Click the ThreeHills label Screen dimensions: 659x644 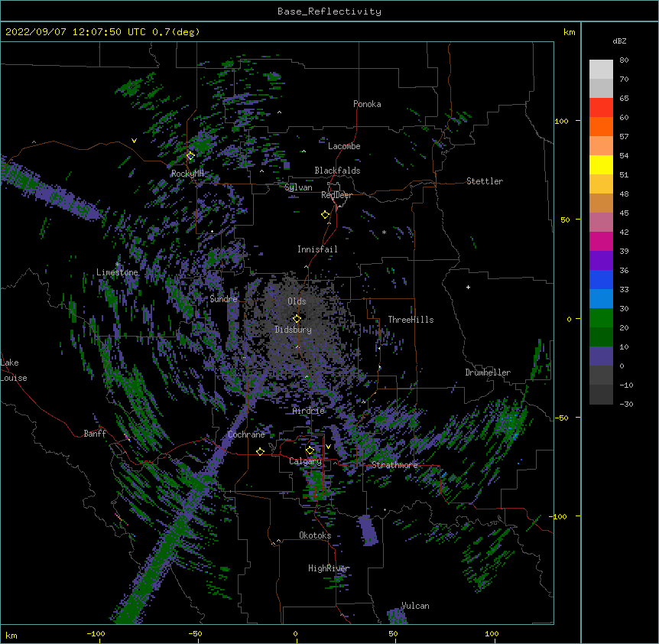click(x=411, y=320)
